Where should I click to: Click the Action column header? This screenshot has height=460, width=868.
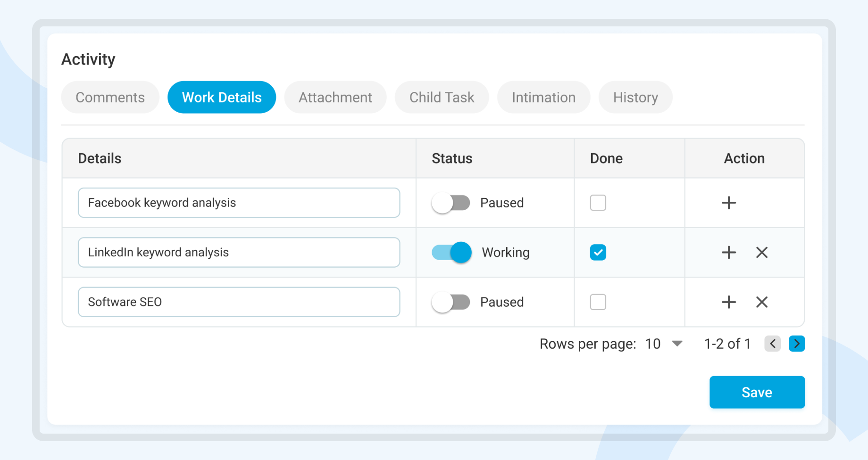coord(744,158)
